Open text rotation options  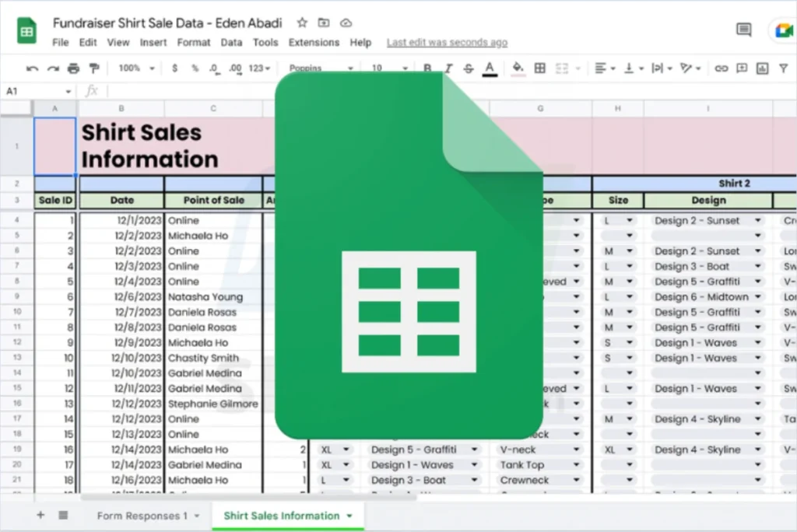690,68
